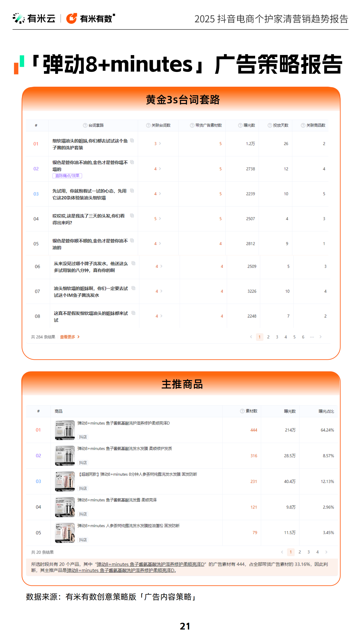Screen dimensions: 362x644
Task: Open product 02 thumbnail image
Action: pos(65,456)
